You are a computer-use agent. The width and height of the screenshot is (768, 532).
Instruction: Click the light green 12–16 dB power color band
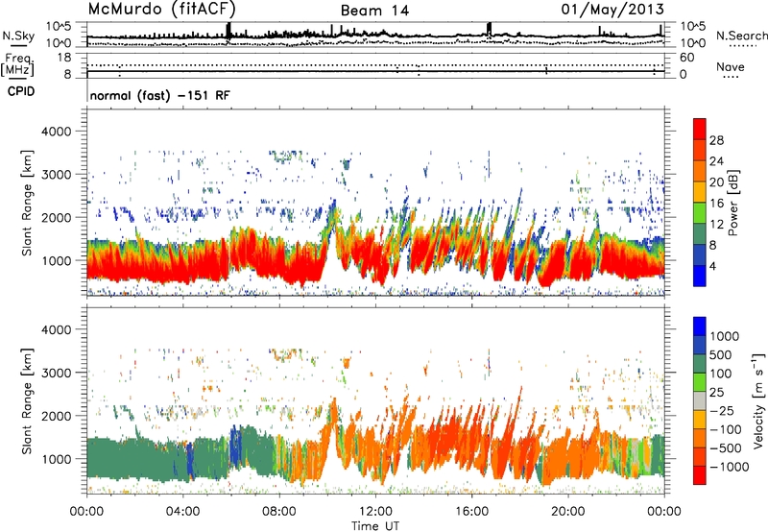700,212
